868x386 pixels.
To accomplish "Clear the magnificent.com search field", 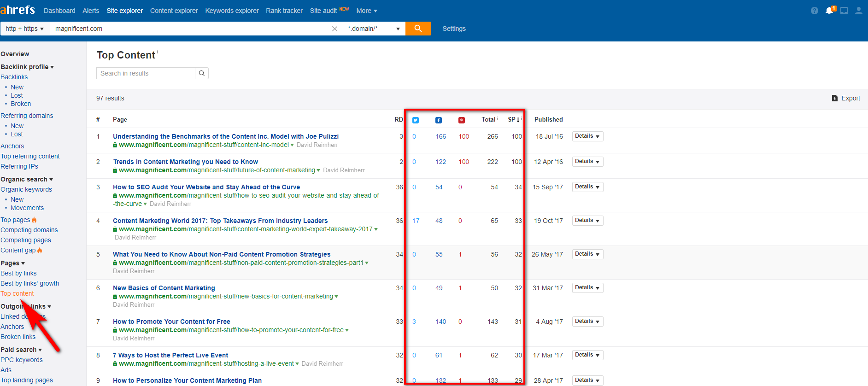I will (x=334, y=29).
